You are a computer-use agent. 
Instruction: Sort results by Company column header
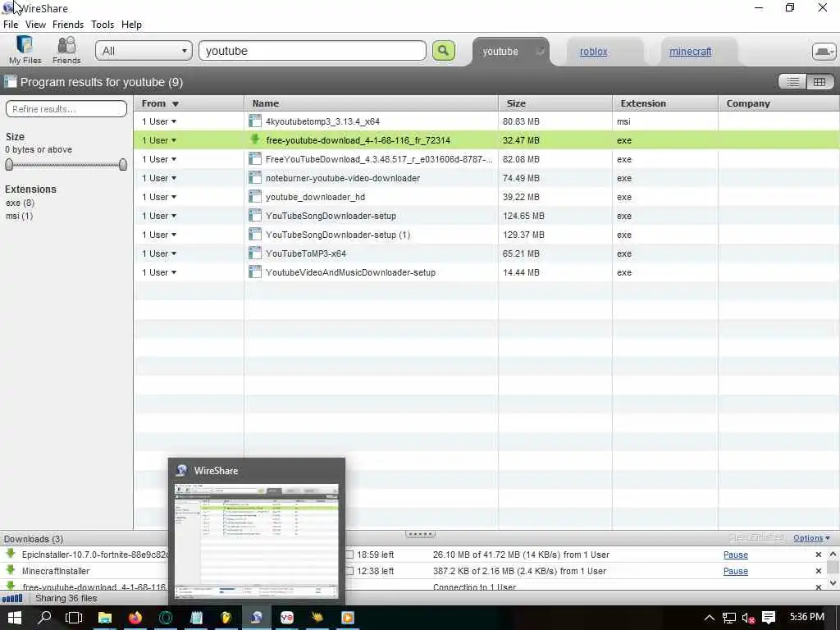point(778,103)
